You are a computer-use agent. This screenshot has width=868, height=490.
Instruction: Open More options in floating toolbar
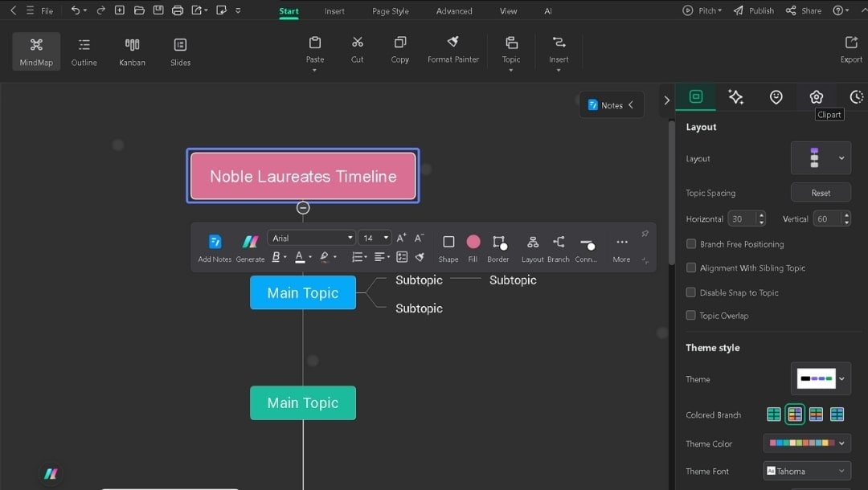(621, 247)
